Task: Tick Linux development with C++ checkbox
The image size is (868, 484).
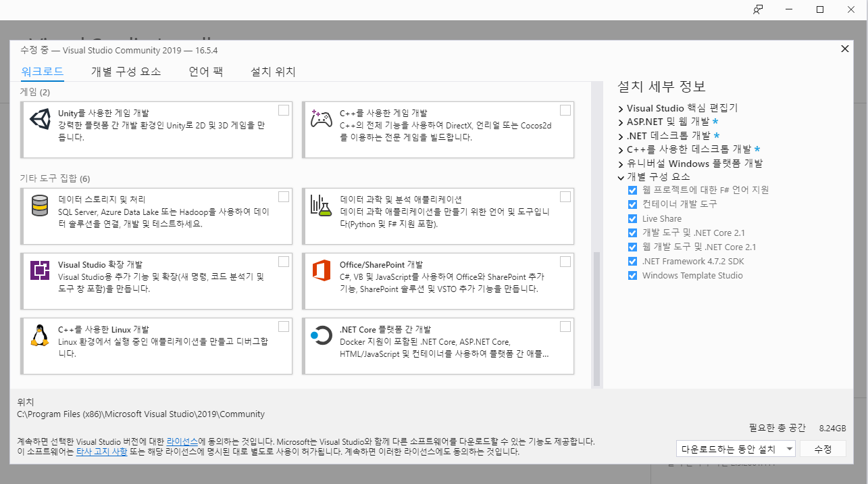Action: (x=284, y=326)
